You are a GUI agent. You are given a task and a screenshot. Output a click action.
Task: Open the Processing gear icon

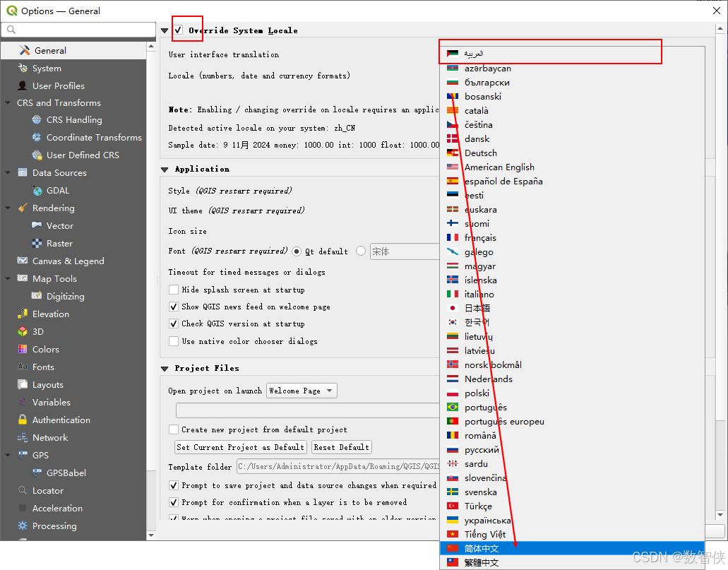pyautogui.click(x=23, y=526)
